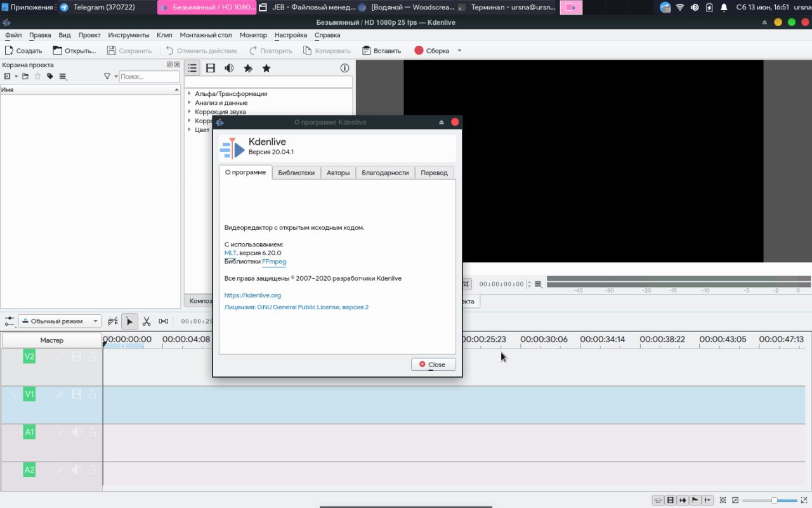Click the effects search field above categories
Image resolution: width=812 pixels, height=508 pixels.
tap(268, 83)
